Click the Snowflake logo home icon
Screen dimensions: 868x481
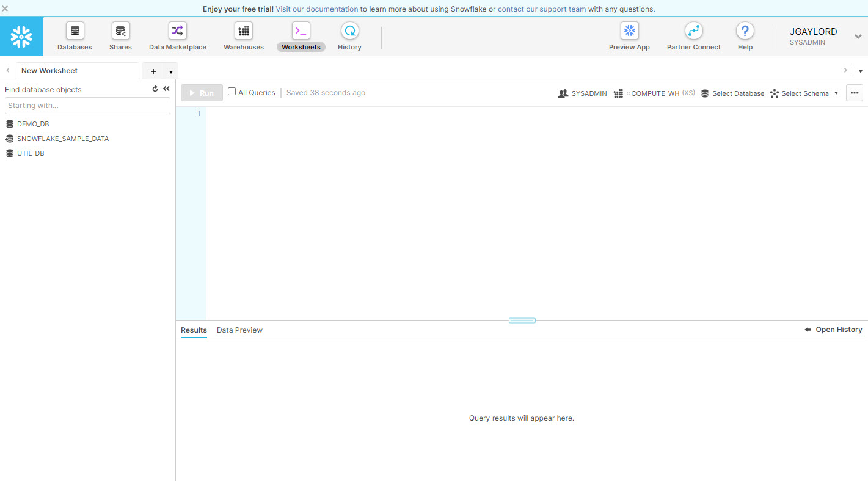click(x=21, y=37)
